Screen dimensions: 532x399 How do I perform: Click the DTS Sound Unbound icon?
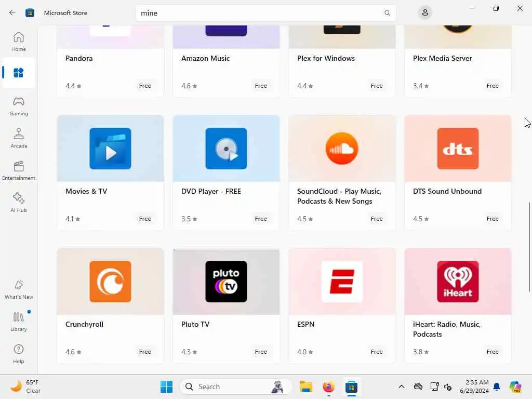[458, 148]
